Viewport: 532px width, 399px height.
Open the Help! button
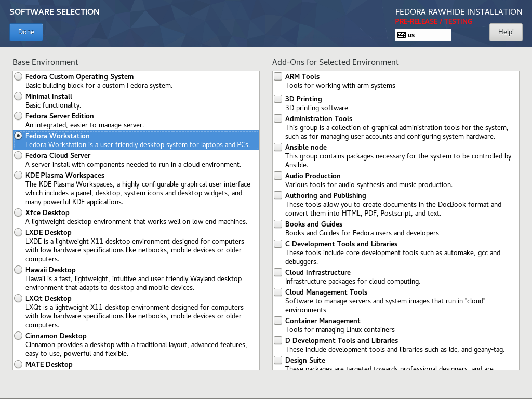point(506,32)
